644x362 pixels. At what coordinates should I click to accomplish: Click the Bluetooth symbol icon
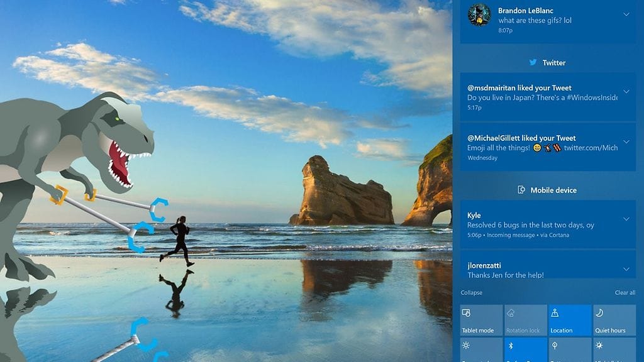(x=511, y=346)
